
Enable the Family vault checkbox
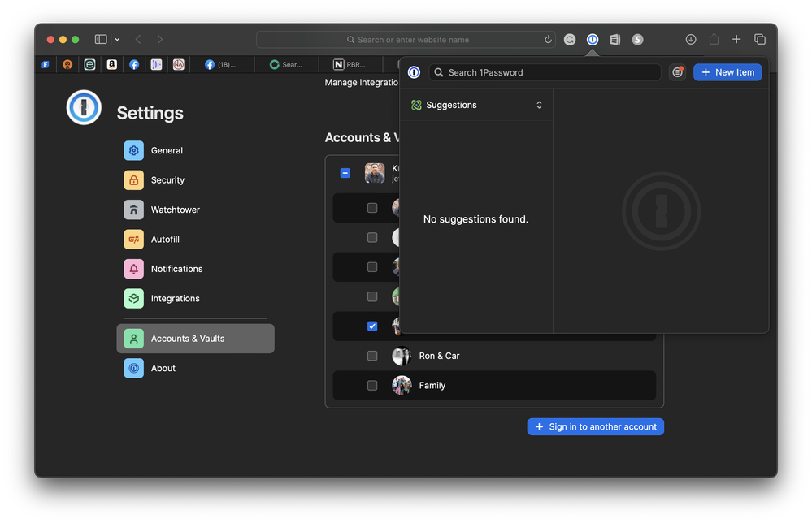(372, 386)
